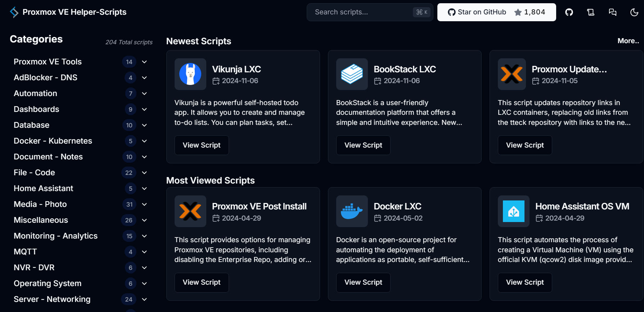Click the GitHub octocat icon in header
The width and height of the screenshot is (644, 312).
point(569,12)
